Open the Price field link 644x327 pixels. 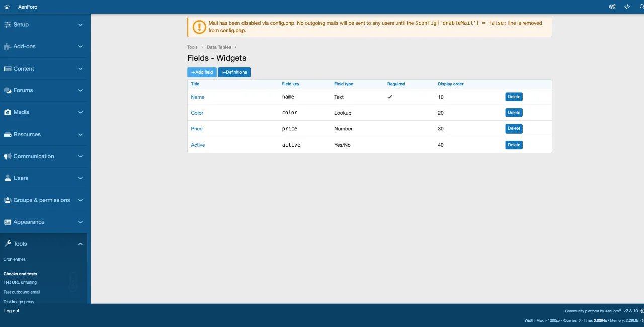click(197, 129)
